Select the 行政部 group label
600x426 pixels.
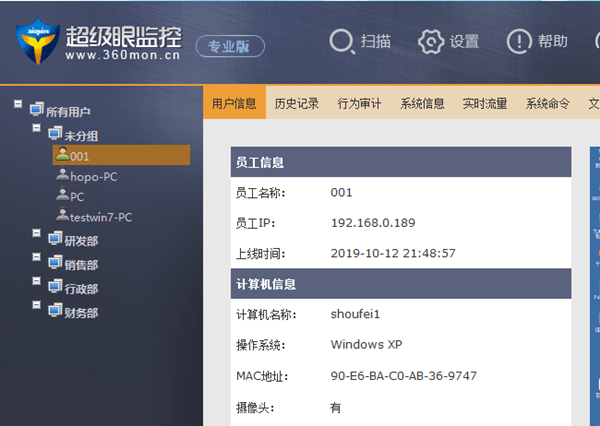point(81,289)
